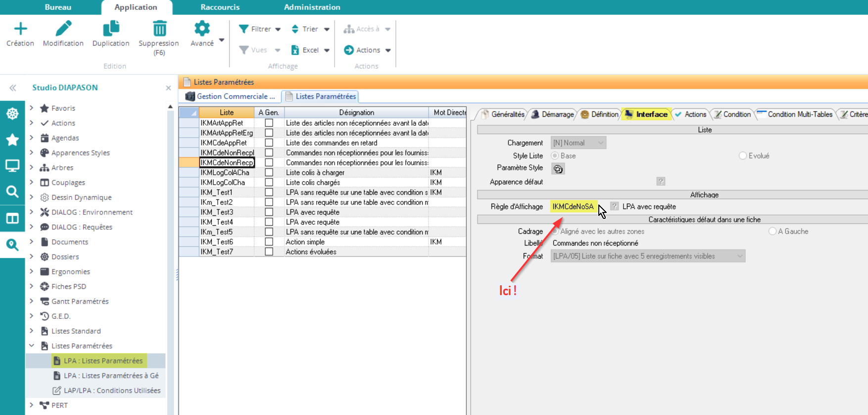Click the magnifier search icon in sidebar
Image resolution: width=868 pixels, height=415 pixels.
[12, 192]
